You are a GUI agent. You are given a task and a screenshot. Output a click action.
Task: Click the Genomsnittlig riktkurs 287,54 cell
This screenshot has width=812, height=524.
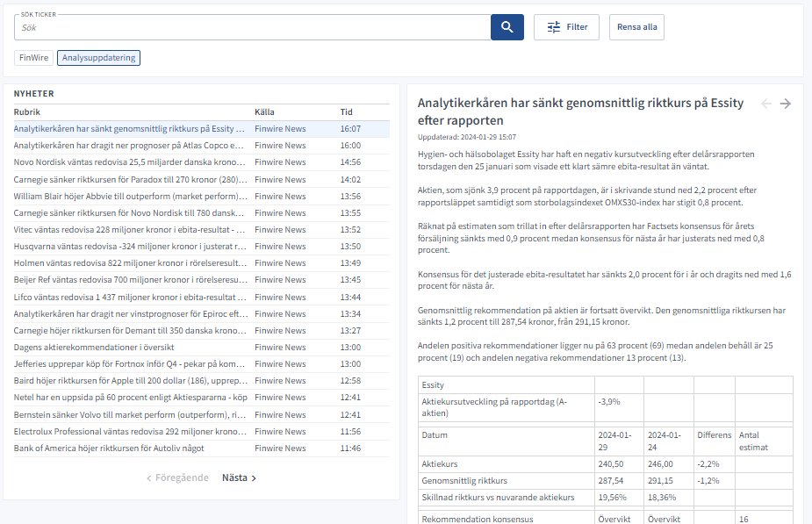(x=619, y=480)
